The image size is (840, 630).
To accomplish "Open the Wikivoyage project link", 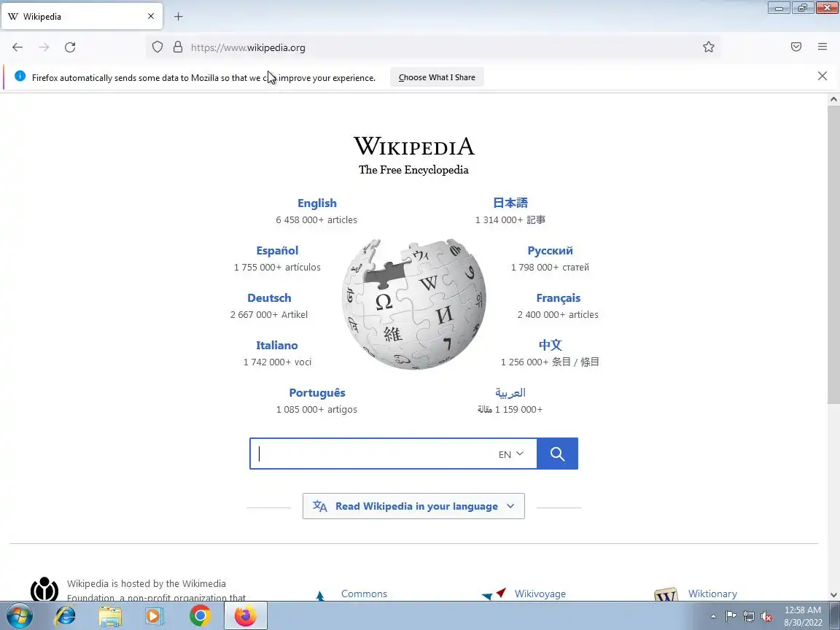I will pyautogui.click(x=540, y=594).
